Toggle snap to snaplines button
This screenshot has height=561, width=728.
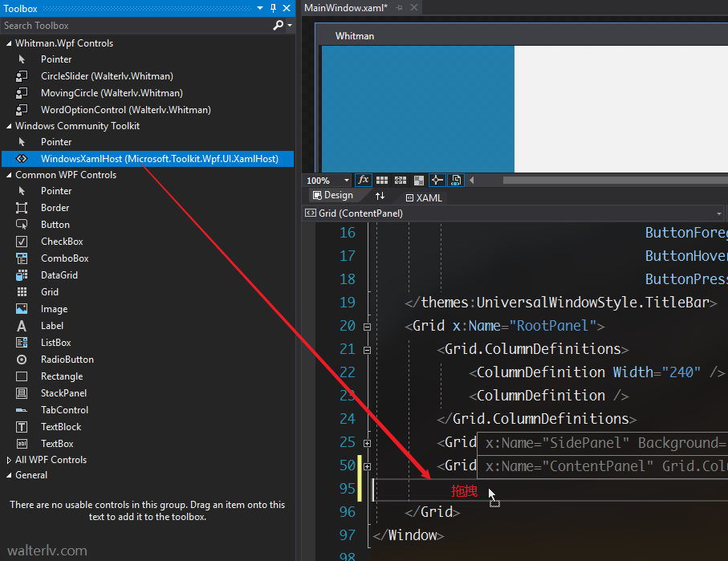click(437, 181)
